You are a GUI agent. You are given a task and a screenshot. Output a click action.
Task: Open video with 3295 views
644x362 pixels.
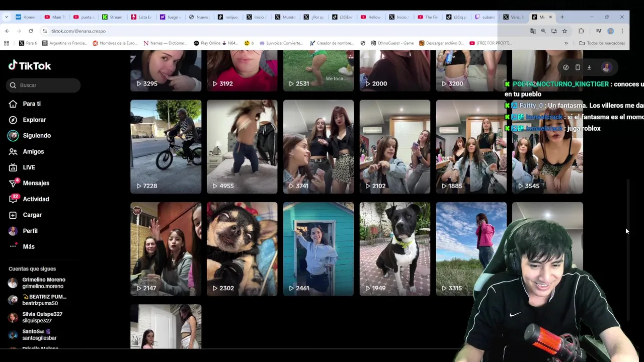pyautogui.click(x=166, y=71)
